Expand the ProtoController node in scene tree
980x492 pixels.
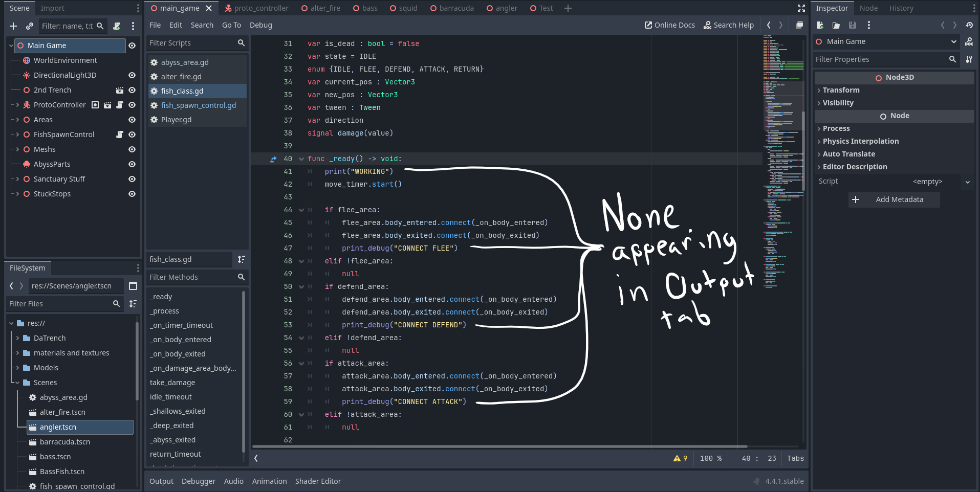[17, 105]
